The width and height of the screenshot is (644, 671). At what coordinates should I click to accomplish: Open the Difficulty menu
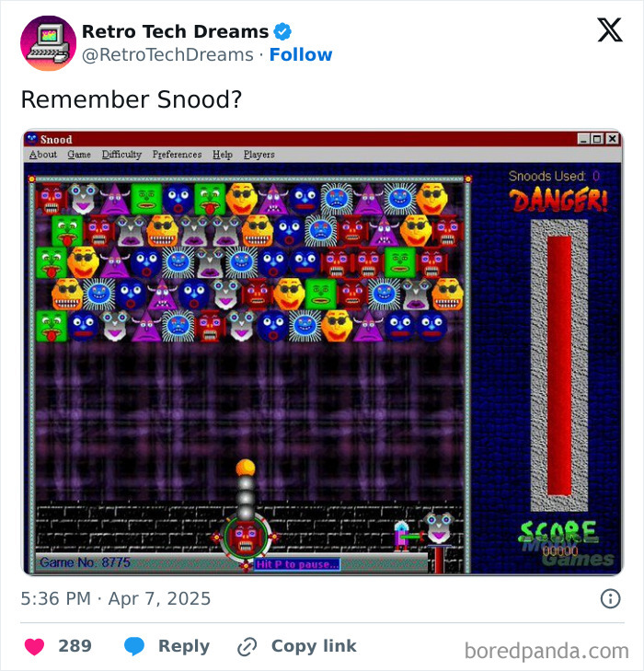(121, 155)
